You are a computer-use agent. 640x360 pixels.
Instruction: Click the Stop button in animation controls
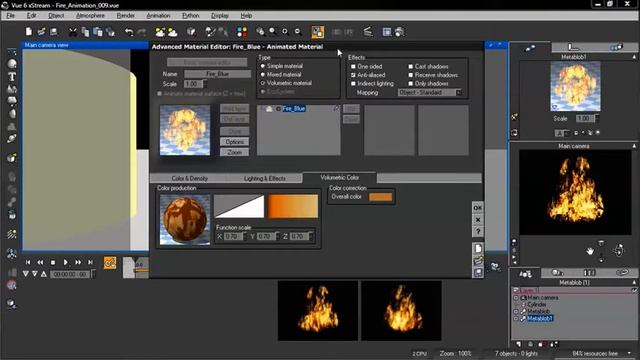pos(53,262)
